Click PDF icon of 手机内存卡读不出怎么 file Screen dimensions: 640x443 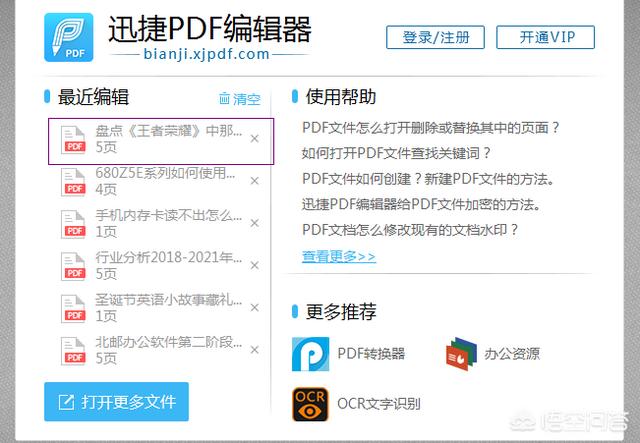[x=73, y=224]
